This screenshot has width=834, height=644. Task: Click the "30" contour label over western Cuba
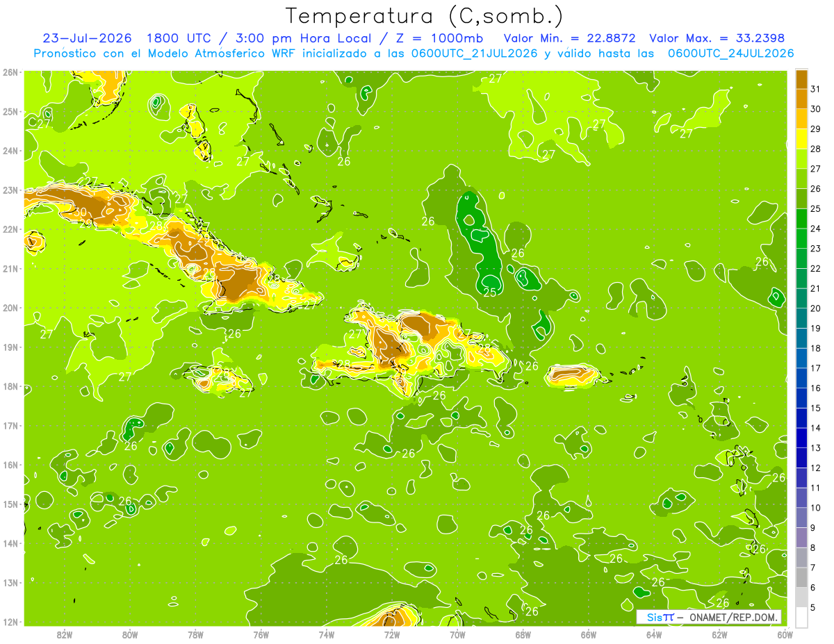81,212
